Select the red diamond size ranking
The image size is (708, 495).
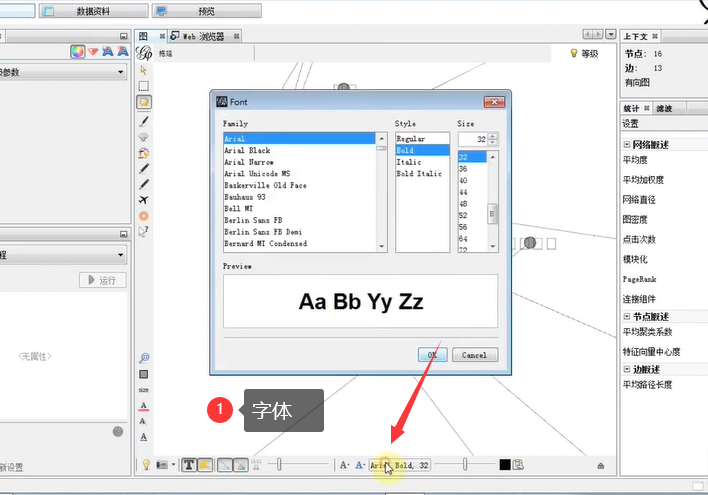pos(93,51)
